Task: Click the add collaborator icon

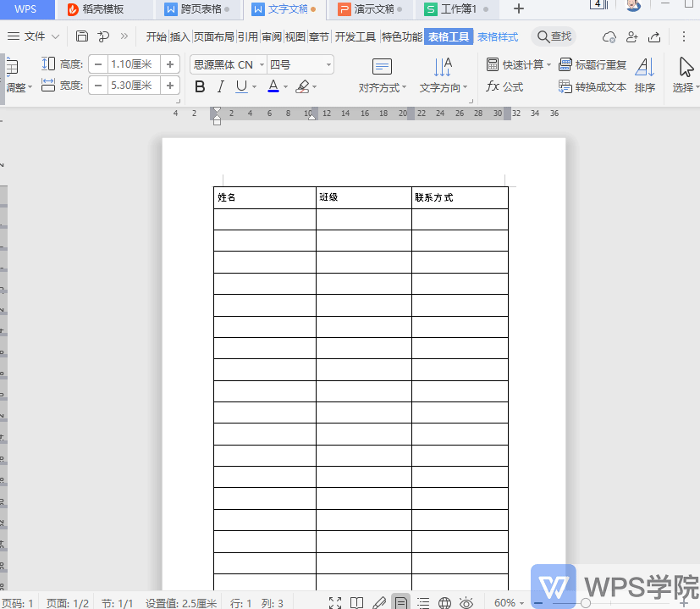Action: 631,36
